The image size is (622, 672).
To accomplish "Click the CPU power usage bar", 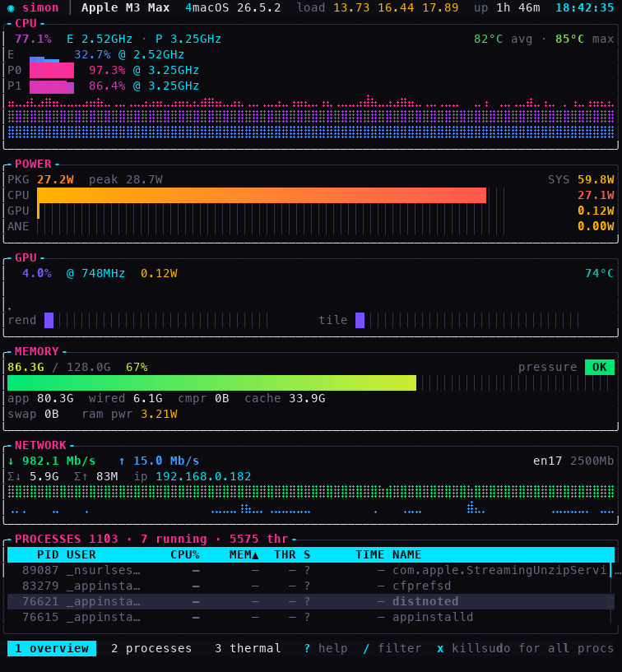I will point(271,195).
